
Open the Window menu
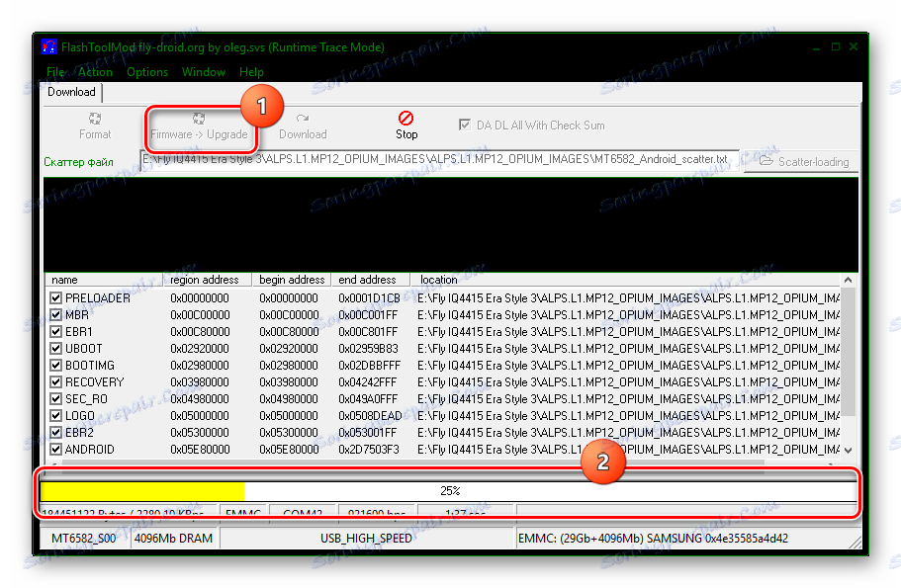click(x=204, y=72)
